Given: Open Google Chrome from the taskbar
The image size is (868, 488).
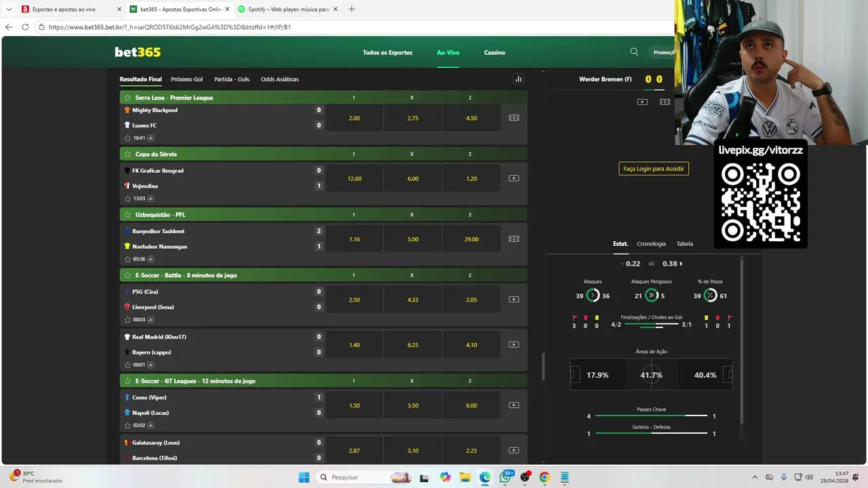Looking at the screenshot, I should coord(544,477).
